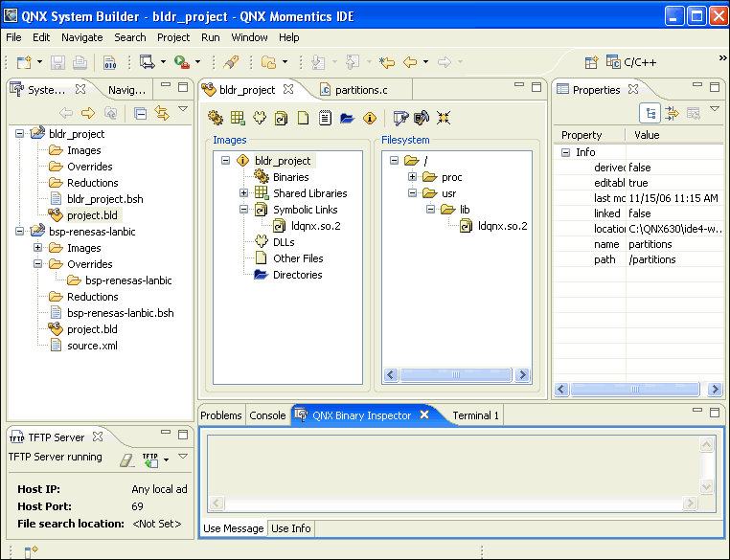The width and height of the screenshot is (730, 560).
Task: Expand the Shared Libraries node in Images
Action: (243, 193)
